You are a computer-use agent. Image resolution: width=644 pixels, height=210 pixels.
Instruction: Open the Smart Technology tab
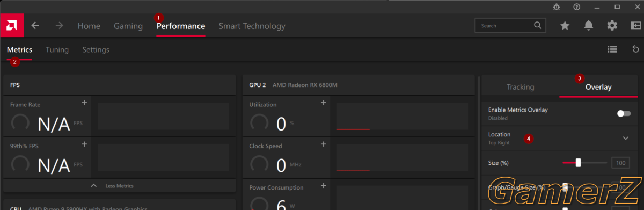click(x=252, y=26)
